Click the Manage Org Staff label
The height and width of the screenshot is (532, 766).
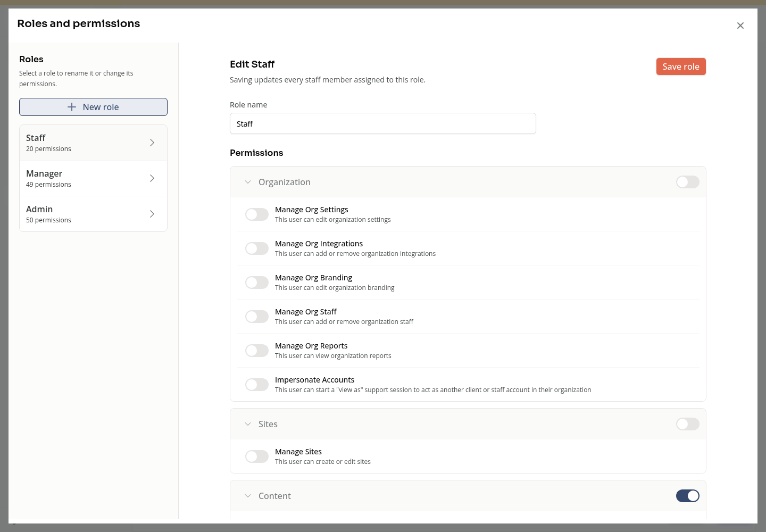(x=306, y=312)
